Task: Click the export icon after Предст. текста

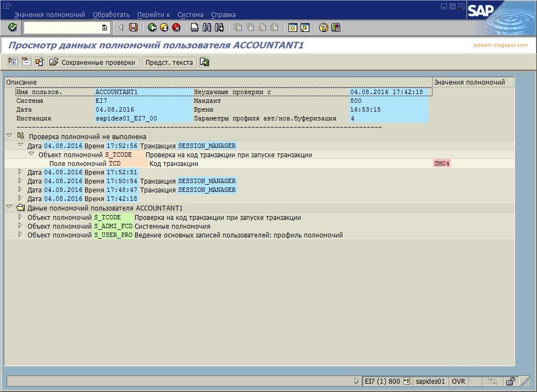Action: click(x=204, y=62)
